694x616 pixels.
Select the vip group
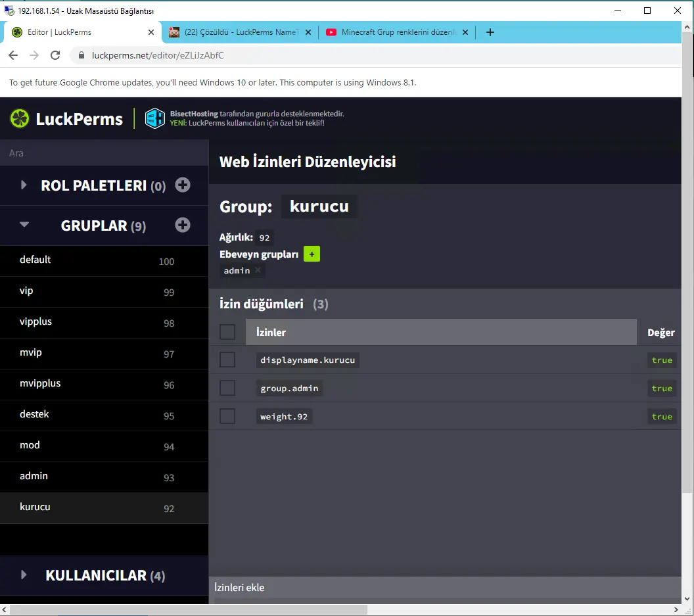tap(104, 293)
